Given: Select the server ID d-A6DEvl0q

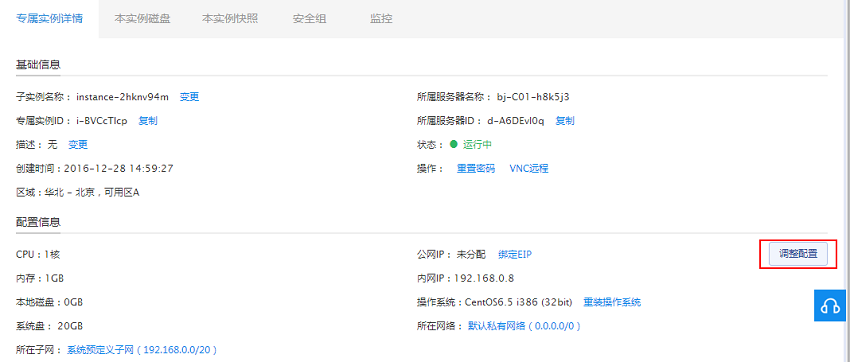Looking at the screenshot, I should coord(516,121).
